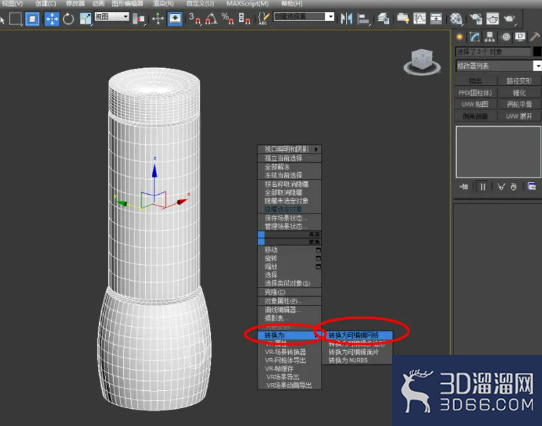Toggle the Percent Snap button
Image resolution: width=542 pixels, height=426 pixels.
tap(227, 19)
